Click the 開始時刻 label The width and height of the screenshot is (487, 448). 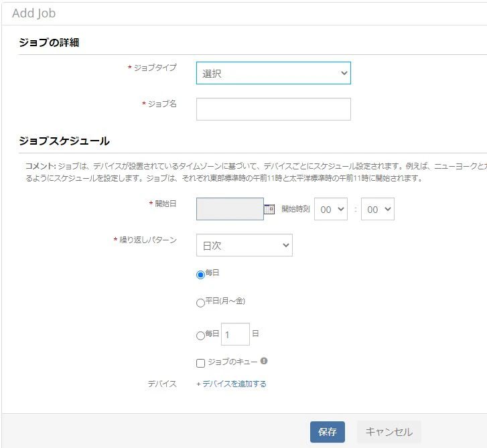(x=295, y=209)
